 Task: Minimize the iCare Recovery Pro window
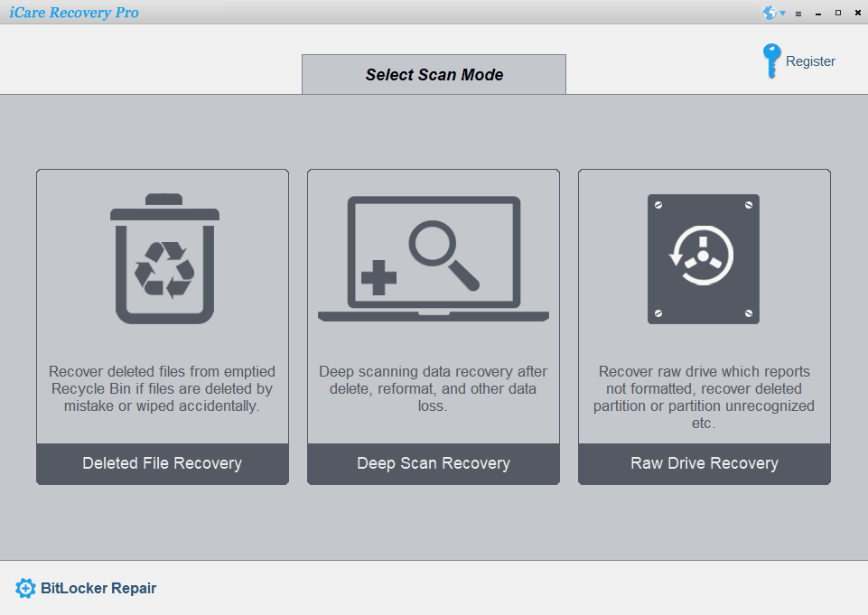(x=818, y=14)
